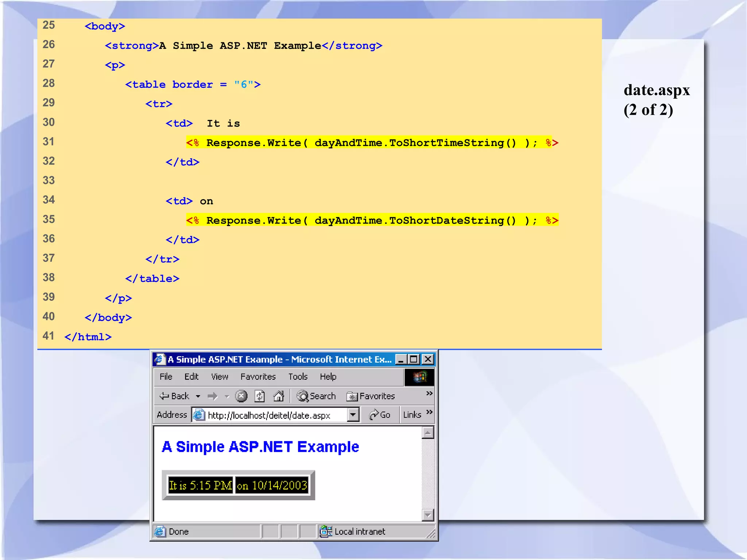This screenshot has width=747, height=560.
Task: Click the closing html tag line 41
Action: click(88, 337)
